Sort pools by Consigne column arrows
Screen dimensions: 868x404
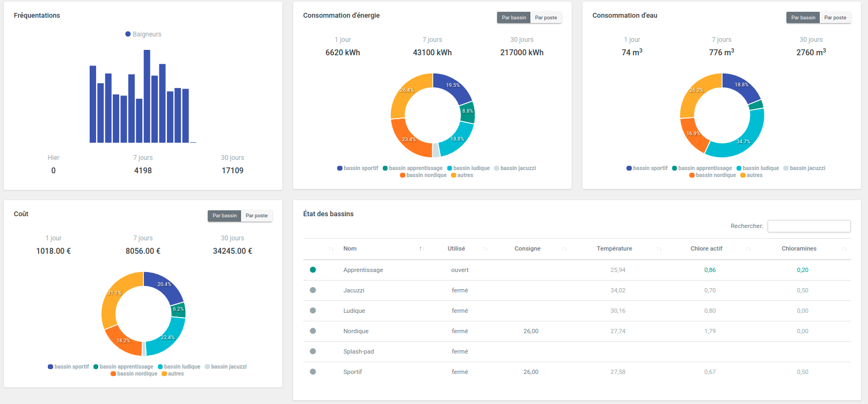pyautogui.click(x=564, y=249)
